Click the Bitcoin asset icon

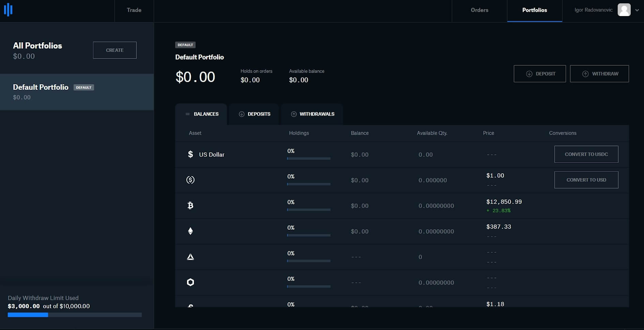pos(190,205)
